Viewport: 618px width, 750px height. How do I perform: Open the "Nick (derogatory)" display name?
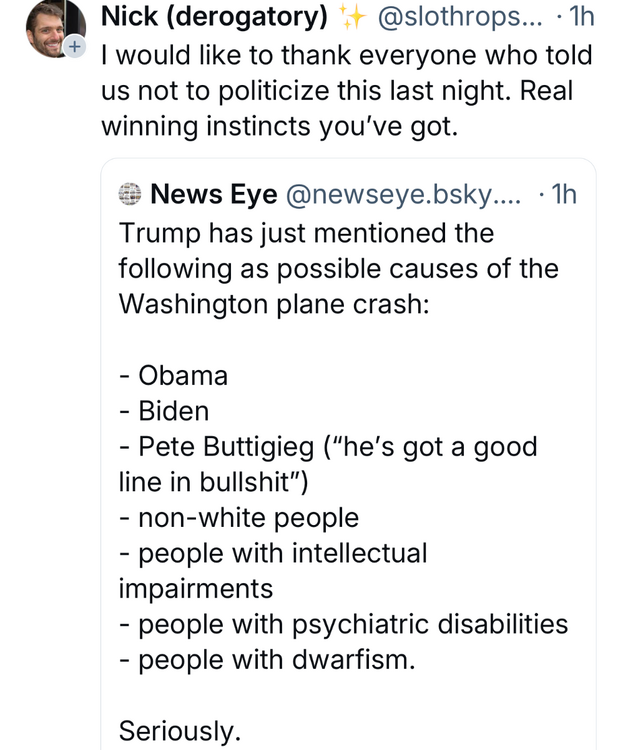(x=214, y=18)
